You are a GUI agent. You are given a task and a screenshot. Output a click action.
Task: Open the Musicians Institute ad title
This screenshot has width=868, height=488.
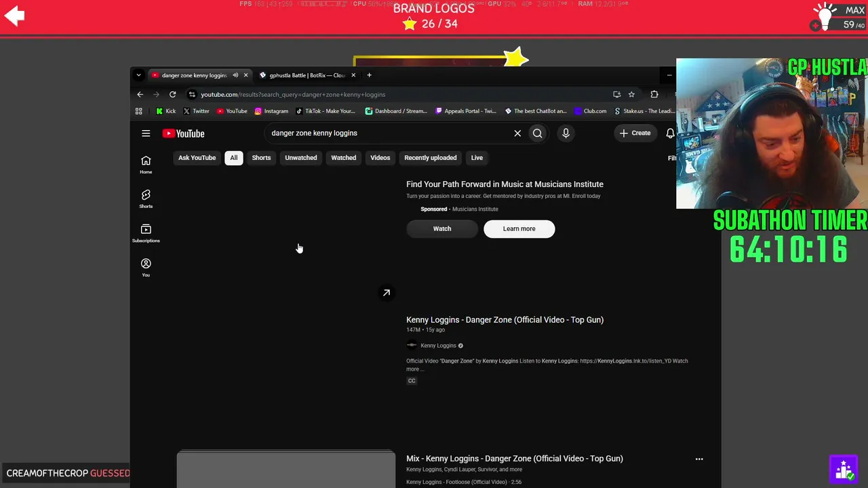coord(505,184)
